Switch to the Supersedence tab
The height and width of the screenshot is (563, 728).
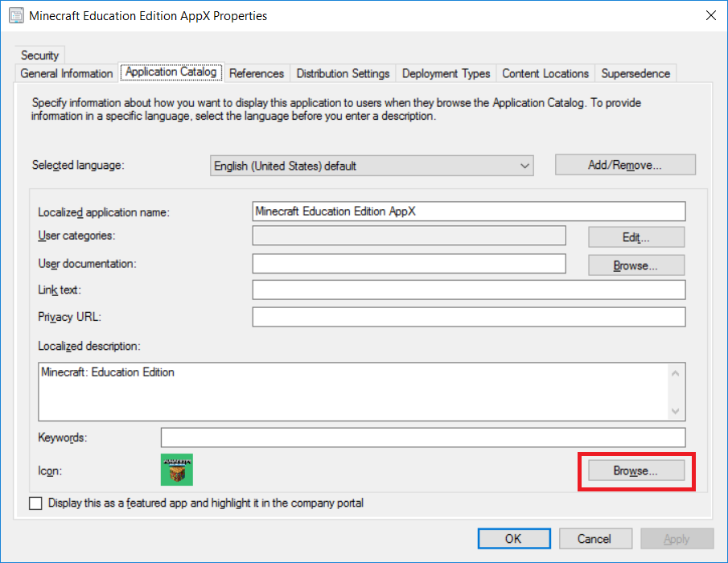pyautogui.click(x=635, y=73)
